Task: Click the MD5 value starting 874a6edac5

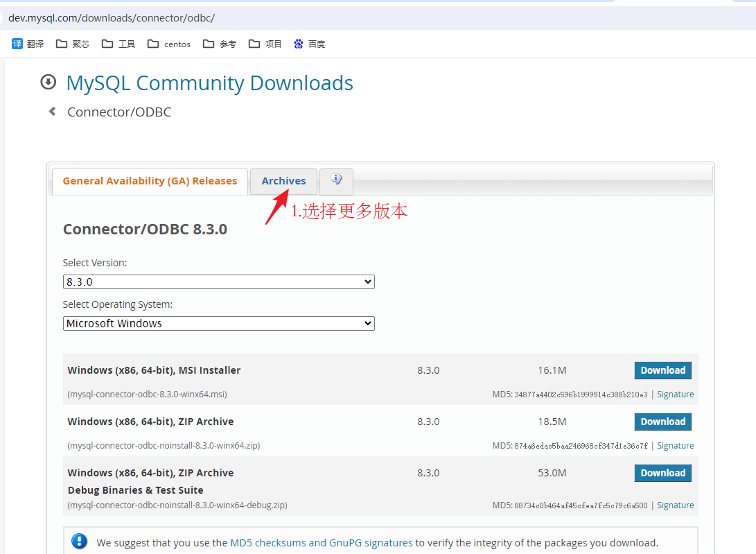Action: 581,445
